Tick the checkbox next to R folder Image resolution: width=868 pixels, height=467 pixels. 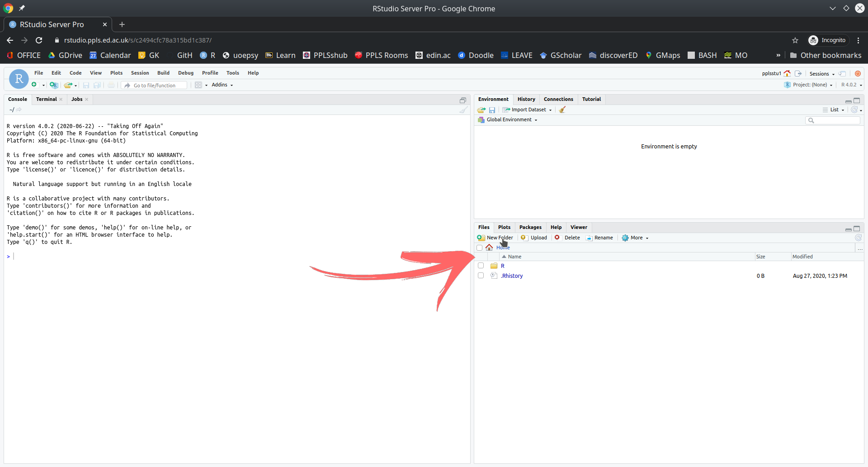pos(481,266)
